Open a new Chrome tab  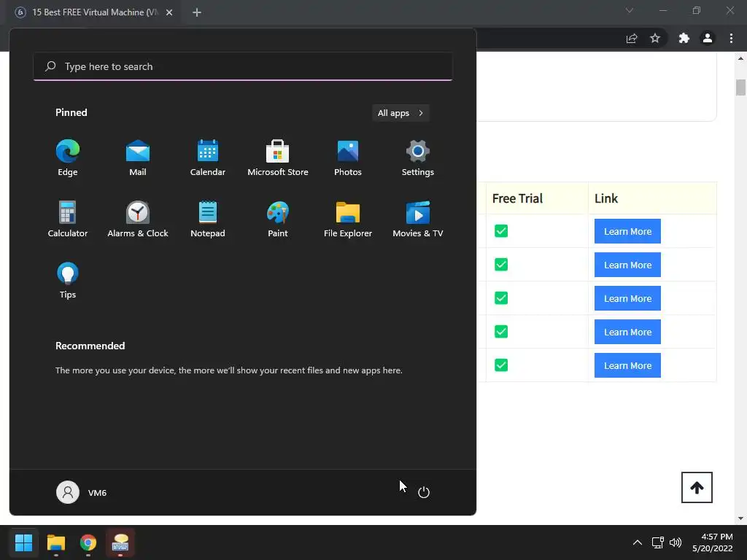tap(197, 12)
